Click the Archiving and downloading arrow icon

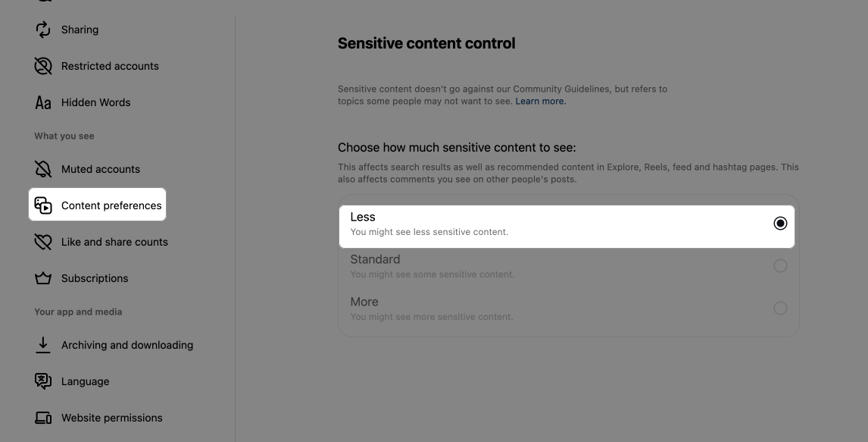43,345
